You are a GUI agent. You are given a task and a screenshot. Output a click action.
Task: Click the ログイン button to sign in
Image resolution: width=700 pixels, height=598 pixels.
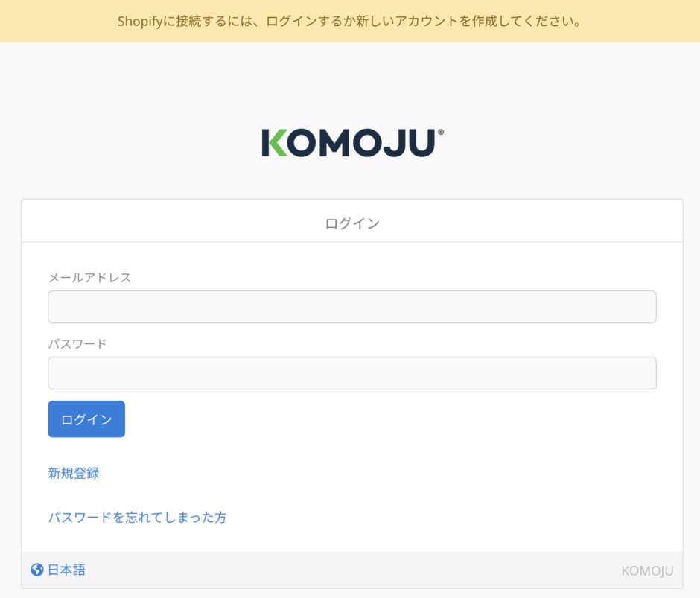tap(86, 419)
